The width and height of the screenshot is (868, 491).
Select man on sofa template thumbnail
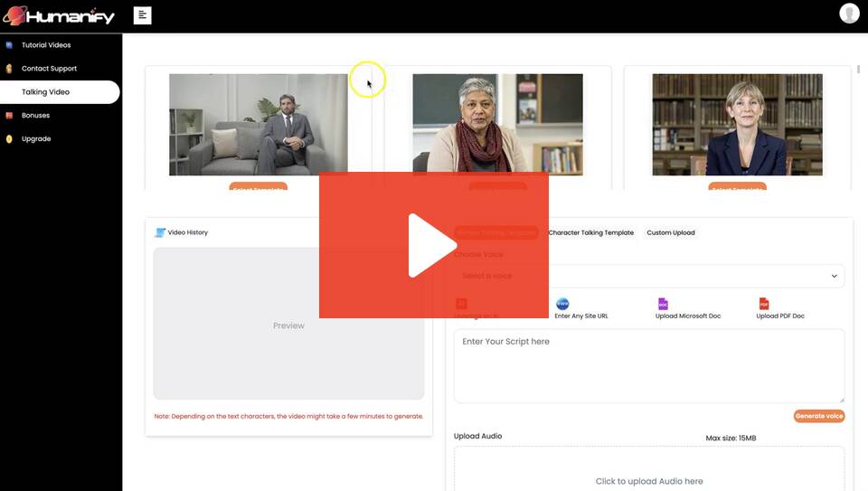258,125
